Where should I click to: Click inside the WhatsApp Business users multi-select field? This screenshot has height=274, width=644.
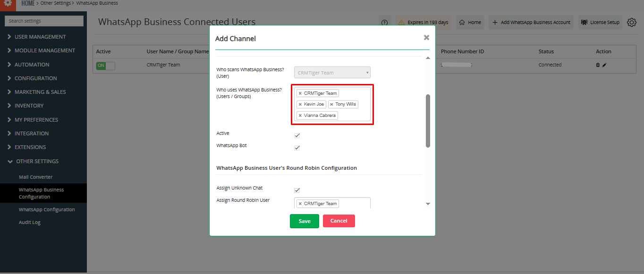tap(332, 104)
